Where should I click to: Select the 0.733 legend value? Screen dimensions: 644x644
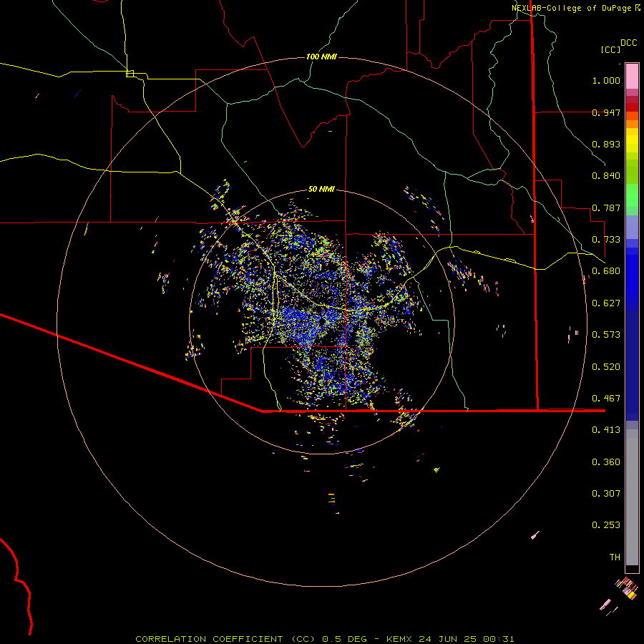(606, 240)
